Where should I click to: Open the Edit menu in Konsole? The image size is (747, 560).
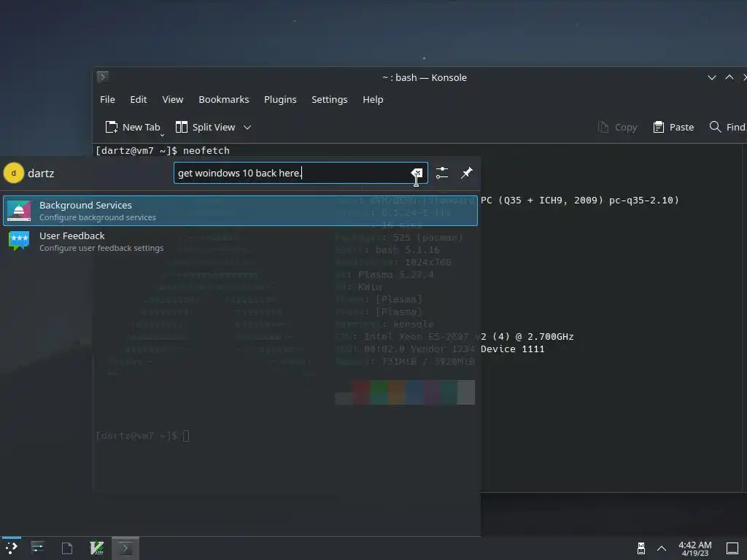point(138,99)
